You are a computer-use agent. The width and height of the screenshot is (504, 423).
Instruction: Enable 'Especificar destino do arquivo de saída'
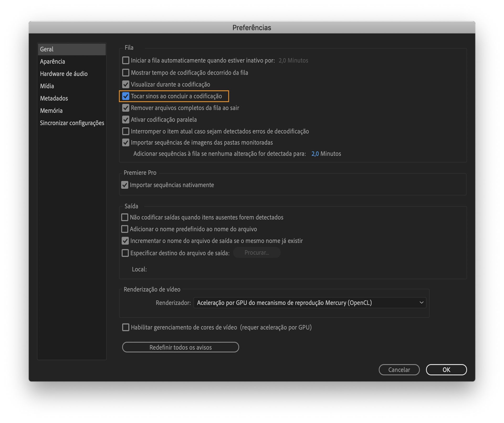(125, 253)
